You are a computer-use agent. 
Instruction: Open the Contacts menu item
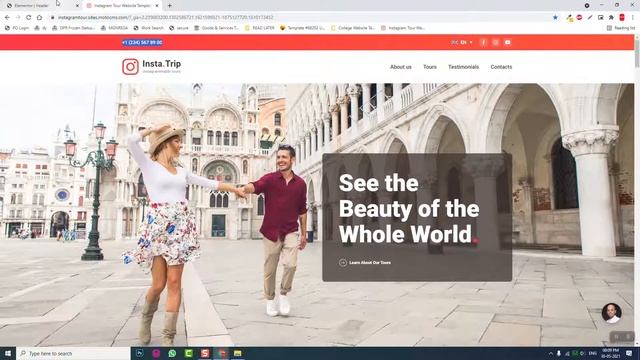tap(501, 67)
